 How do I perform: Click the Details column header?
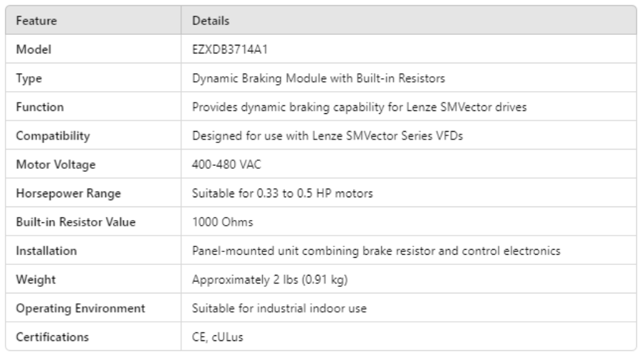point(208,22)
